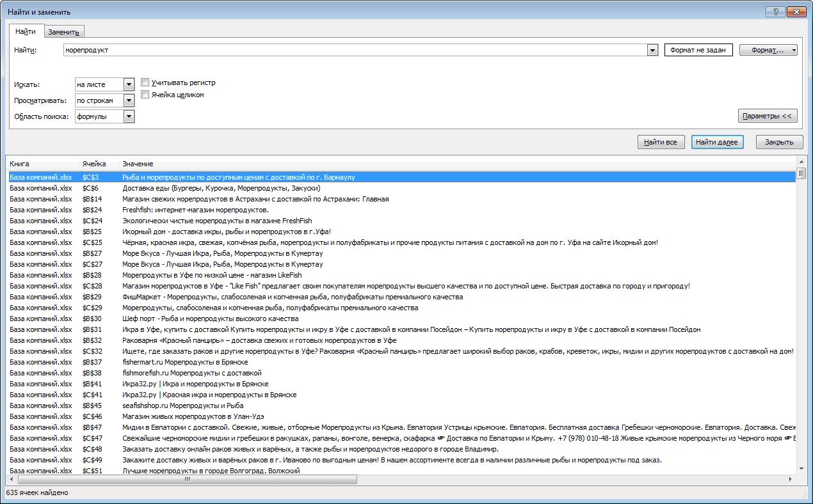Select result row for cell $C$48
The image size is (813, 504).
pos(401,449)
